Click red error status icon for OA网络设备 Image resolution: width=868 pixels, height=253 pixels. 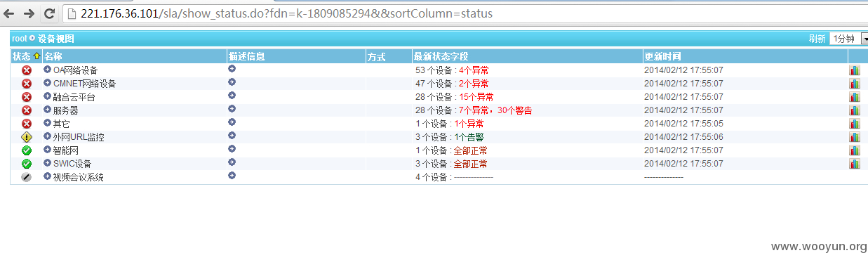pyautogui.click(x=27, y=70)
